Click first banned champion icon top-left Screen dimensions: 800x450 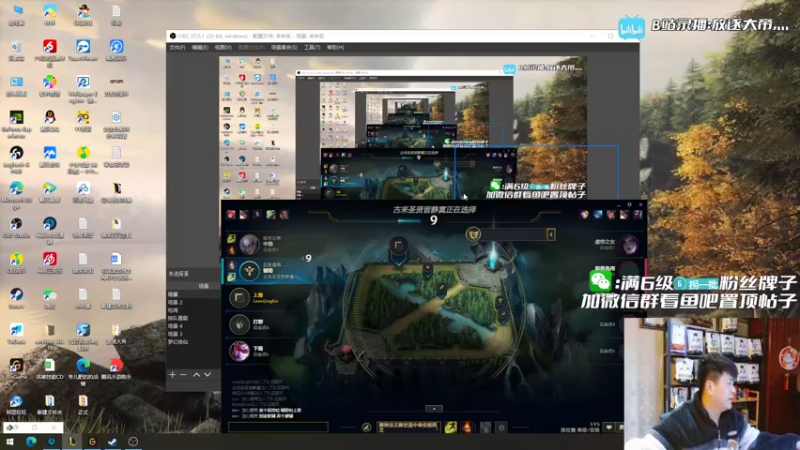click(231, 215)
